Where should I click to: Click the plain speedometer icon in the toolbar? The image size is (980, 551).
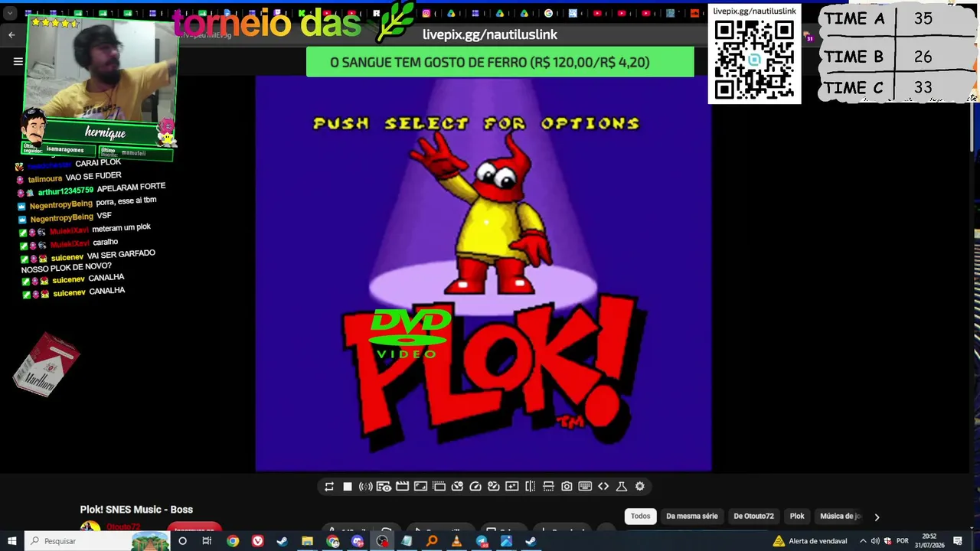coord(475,487)
